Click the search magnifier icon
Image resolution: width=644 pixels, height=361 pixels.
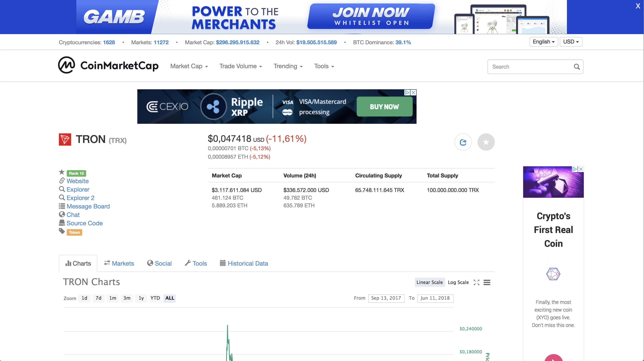point(577,67)
